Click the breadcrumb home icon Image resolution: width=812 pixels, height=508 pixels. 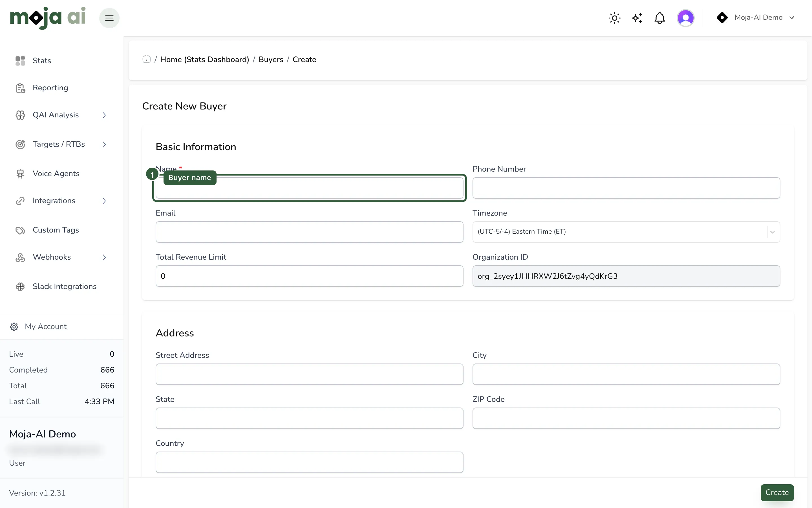[x=146, y=59]
